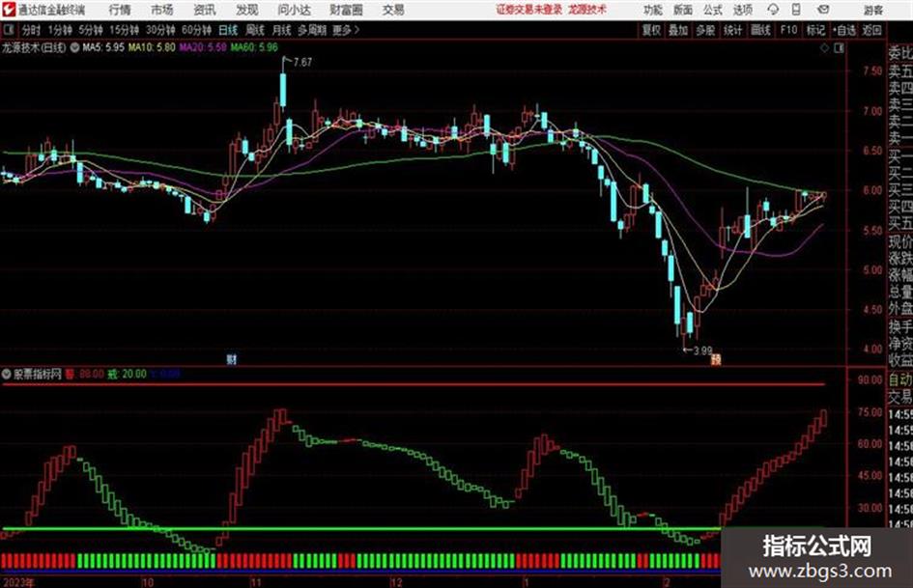Switch to the 60分钟 period tab
The width and height of the screenshot is (913, 588).
click(x=196, y=30)
